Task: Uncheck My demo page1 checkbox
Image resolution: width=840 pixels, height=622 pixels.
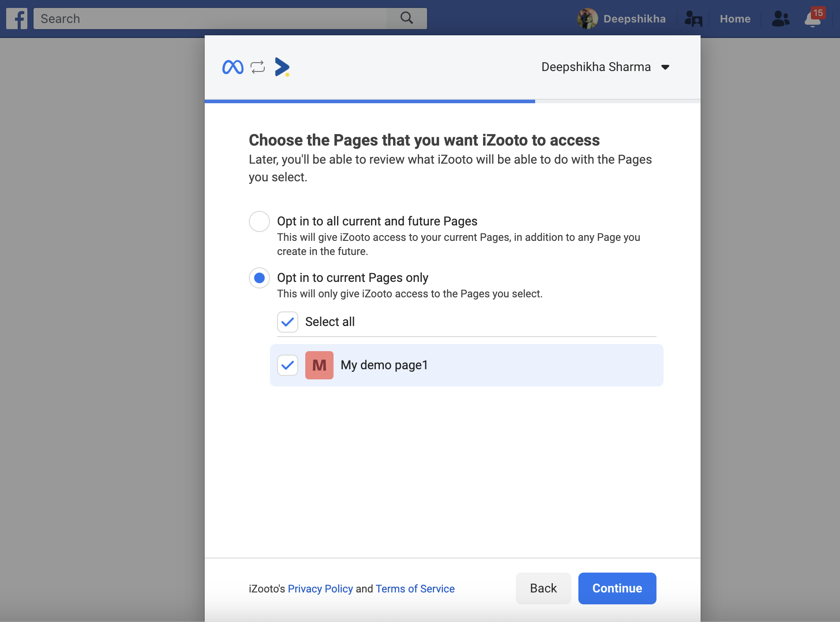Action: (288, 365)
